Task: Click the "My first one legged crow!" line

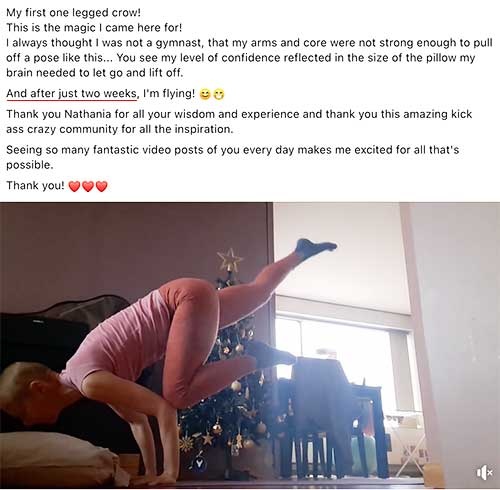Action: [x=73, y=13]
